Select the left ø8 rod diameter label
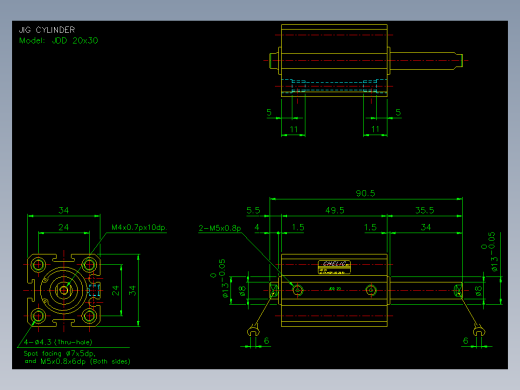Image resolution: width=520 pixels, height=390 pixels. 243,291
